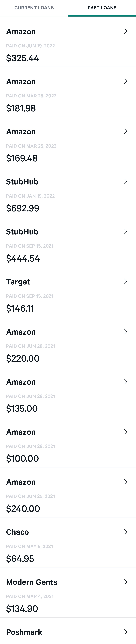Tap the arrow beside Amazon $169.48 loan
Image resolution: width=136 pixels, height=644 pixels.
click(x=125, y=131)
